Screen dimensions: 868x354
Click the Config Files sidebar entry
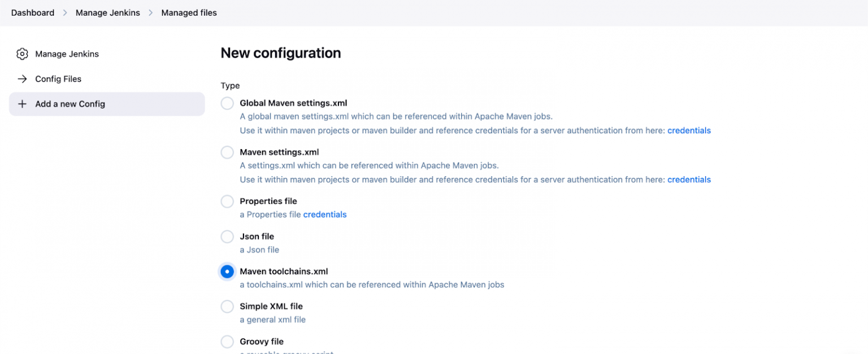(59, 79)
